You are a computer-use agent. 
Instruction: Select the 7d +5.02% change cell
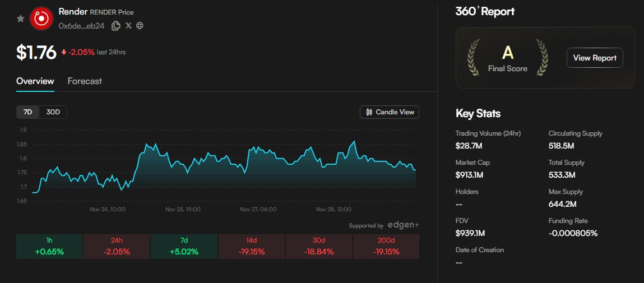tap(184, 247)
